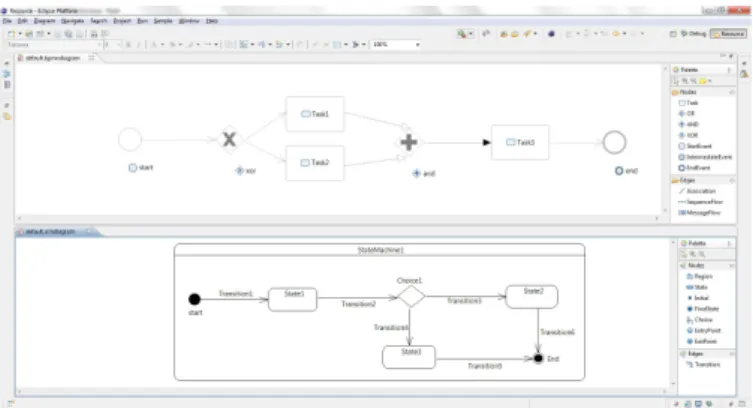Select the Task3 box in BPMN diagram

(x=520, y=142)
